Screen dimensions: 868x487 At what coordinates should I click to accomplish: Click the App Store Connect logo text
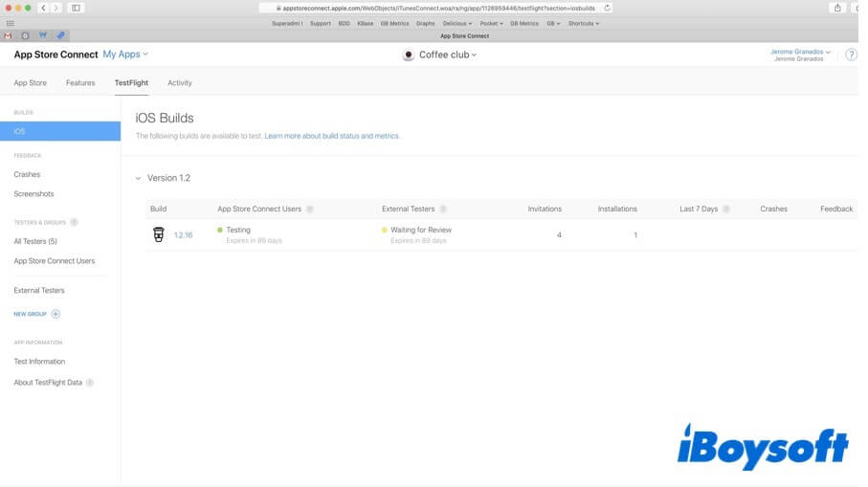56,55
